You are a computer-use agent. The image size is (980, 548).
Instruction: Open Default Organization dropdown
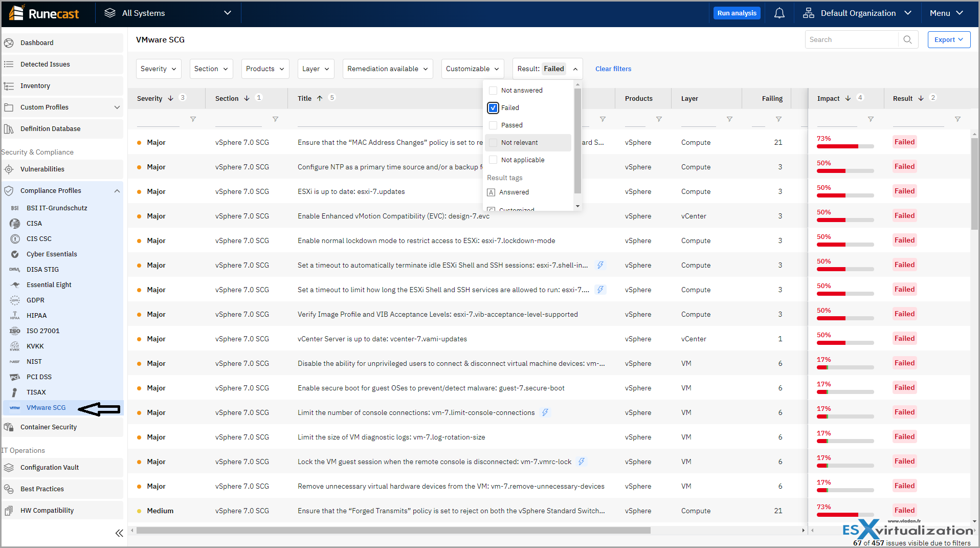pyautogui.click(x=857, y=13)
